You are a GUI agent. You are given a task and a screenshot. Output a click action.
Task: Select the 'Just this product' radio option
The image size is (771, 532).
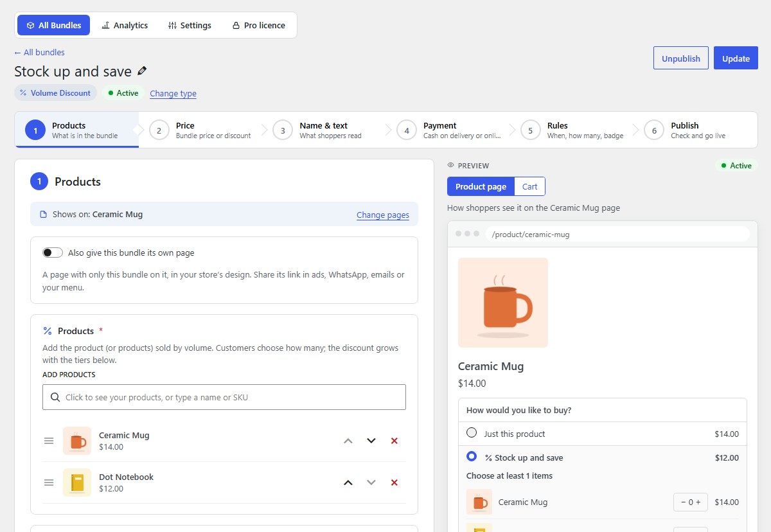(472, 433)
